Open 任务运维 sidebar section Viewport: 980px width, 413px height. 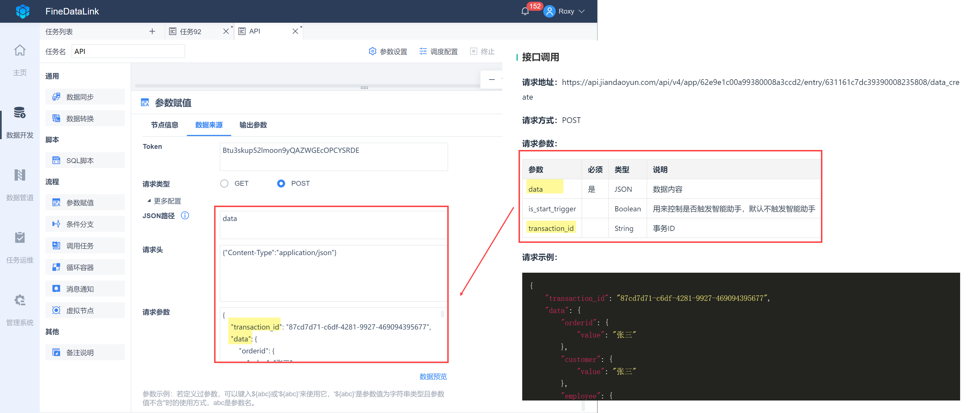point(20,238)
